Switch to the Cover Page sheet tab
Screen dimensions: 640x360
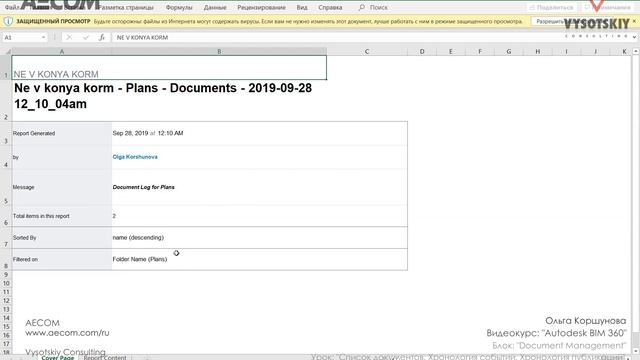pos(58,357)
